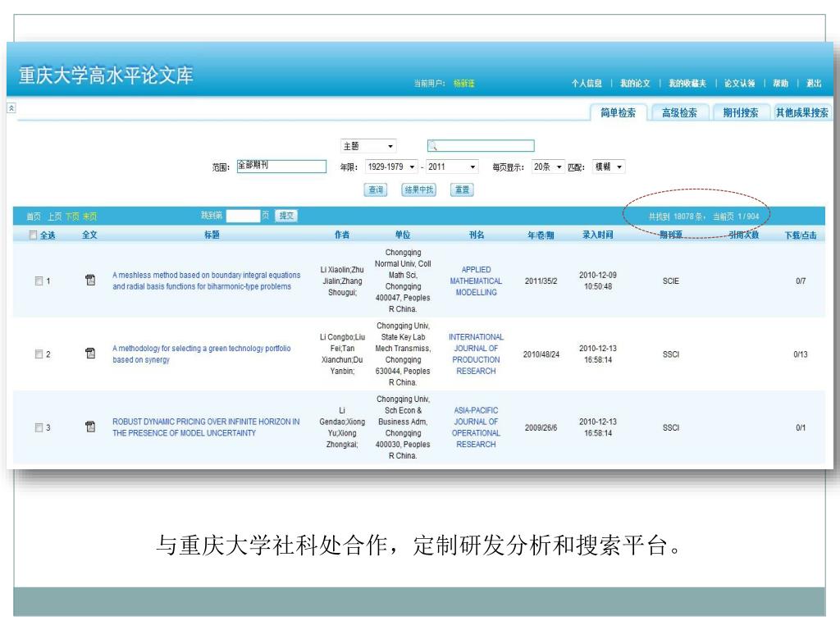
Task: Click the collapse arrows icon under the header
Action: pyautogui.click(x=11, y=107)
